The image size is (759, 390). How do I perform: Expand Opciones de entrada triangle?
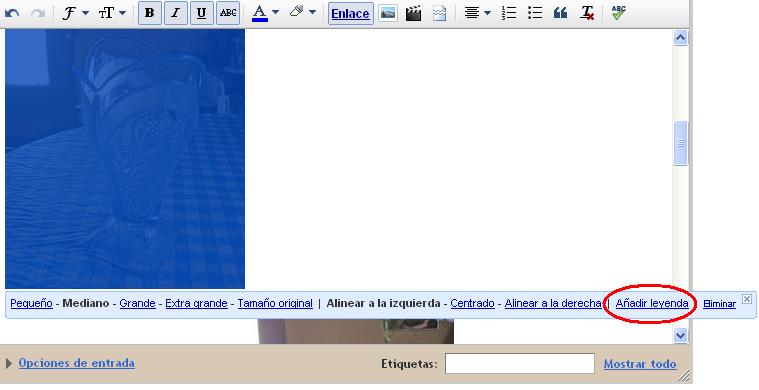pyautogui.click(x=9, y=363)
